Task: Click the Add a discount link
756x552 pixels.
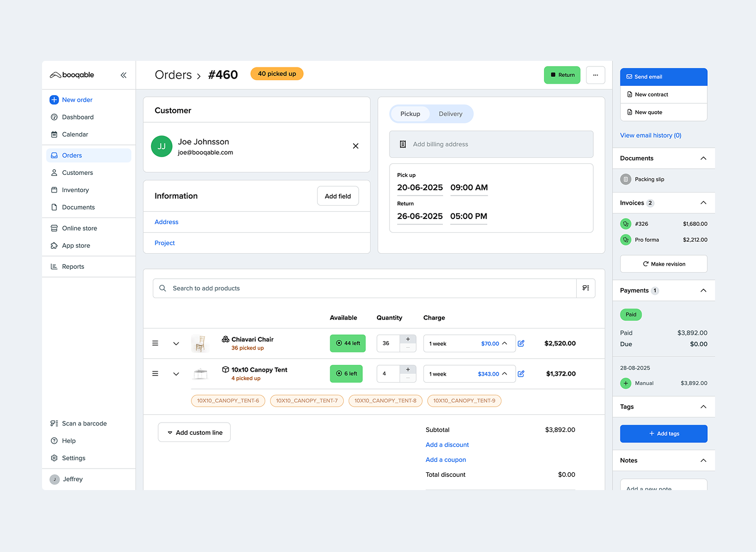Action: (447, 445)
